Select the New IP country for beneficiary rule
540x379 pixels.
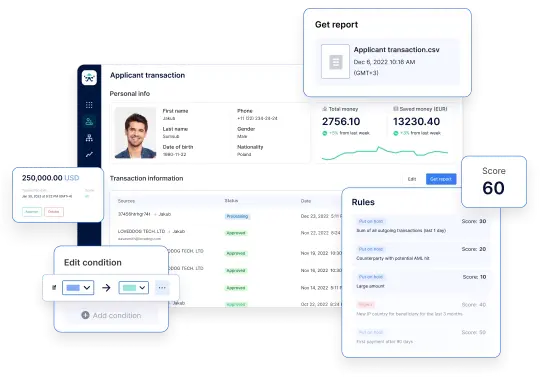(421, 309)
